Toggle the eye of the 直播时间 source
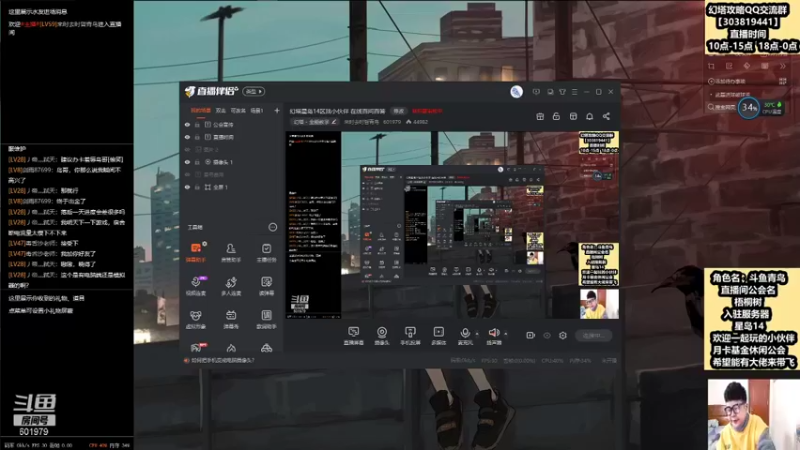 pos(187,137)
